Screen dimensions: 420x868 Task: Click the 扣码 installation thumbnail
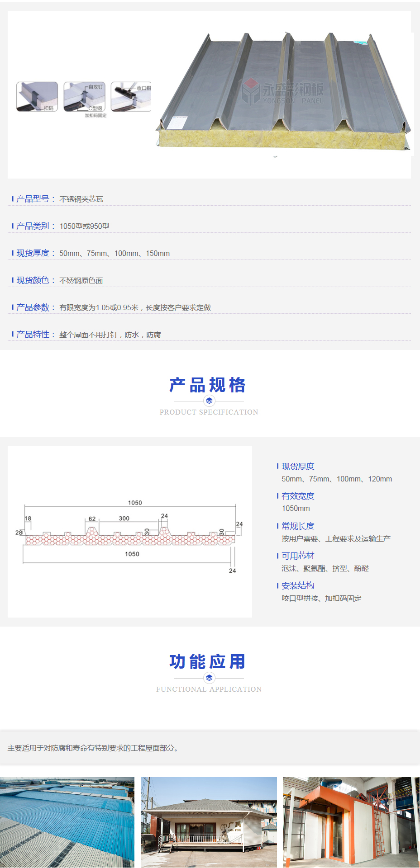click(37, 96)
